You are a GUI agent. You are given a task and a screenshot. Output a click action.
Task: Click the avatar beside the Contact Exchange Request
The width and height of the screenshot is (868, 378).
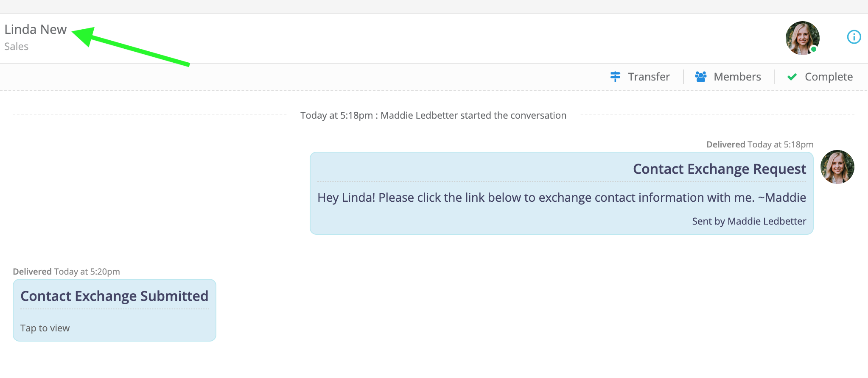point(838,167)
